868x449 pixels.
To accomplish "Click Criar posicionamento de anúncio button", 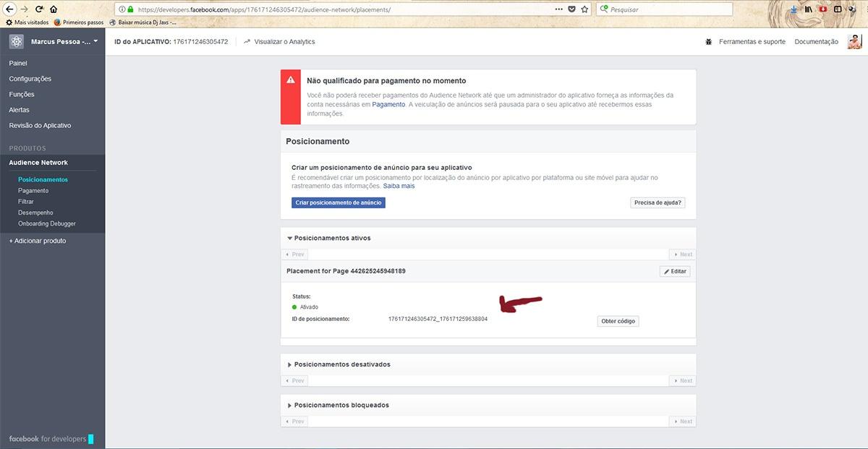I will pos(339,203).
